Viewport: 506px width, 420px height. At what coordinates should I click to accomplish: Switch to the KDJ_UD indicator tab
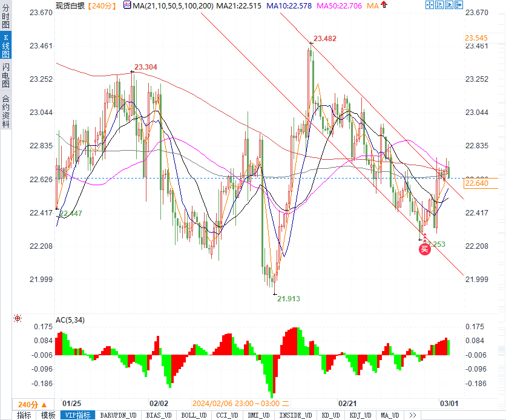pos(362,415)
